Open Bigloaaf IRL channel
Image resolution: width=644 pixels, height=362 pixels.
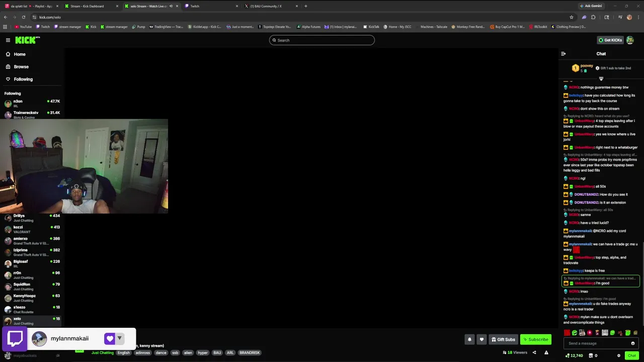31,263
